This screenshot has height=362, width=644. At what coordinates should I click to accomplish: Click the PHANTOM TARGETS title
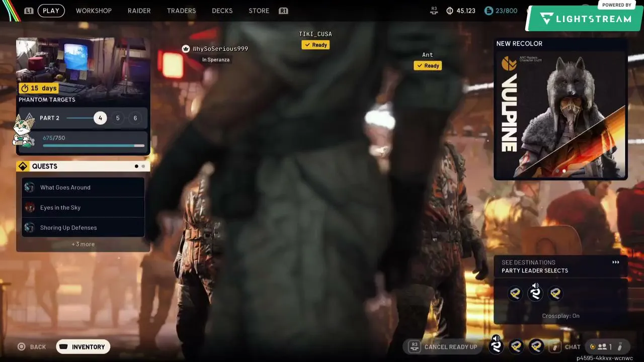click(x=47, y=100)
